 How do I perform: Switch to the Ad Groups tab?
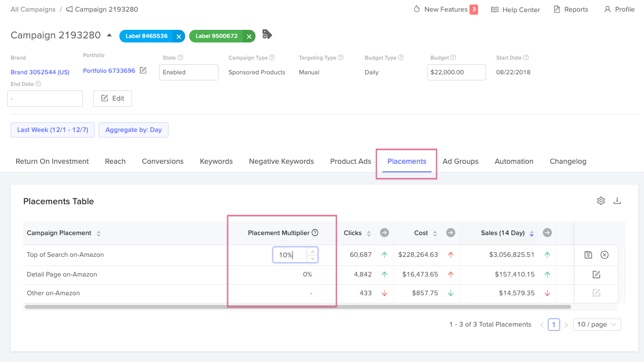coord(460,161)
